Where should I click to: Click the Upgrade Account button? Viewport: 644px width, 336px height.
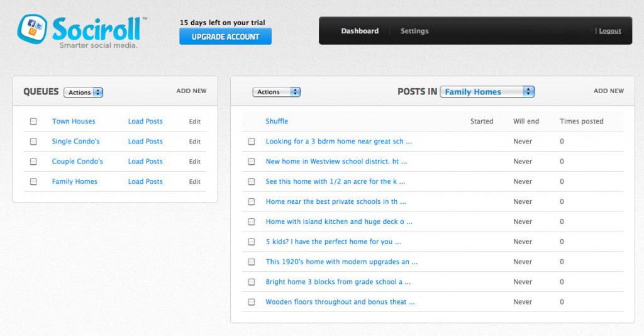(x=226, y=36)
